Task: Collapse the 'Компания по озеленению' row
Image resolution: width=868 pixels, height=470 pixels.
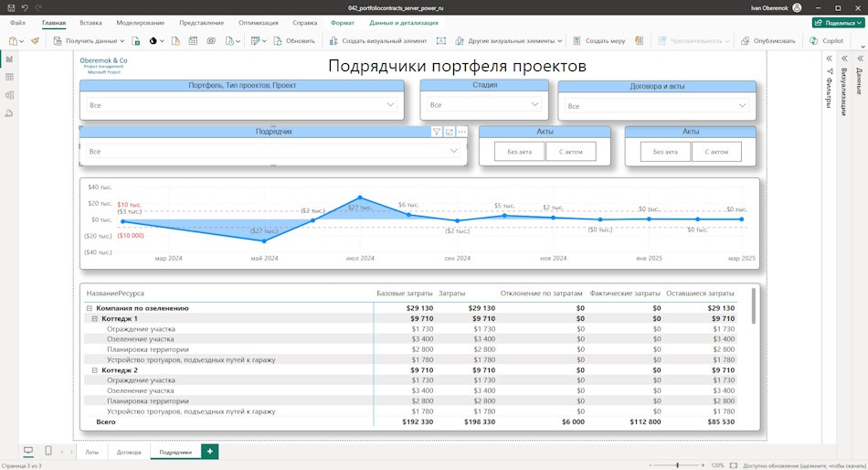Action: coord(90,308)
